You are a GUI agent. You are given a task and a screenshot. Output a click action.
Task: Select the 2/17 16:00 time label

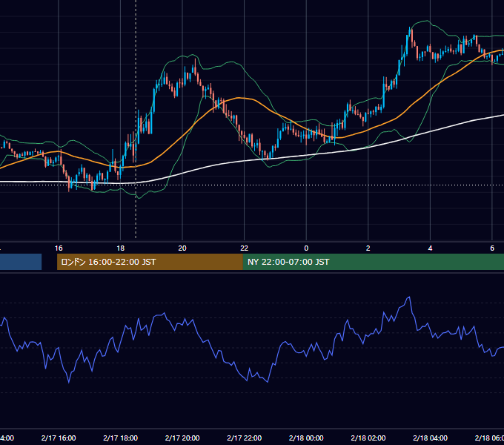click(x=59, y=438)
